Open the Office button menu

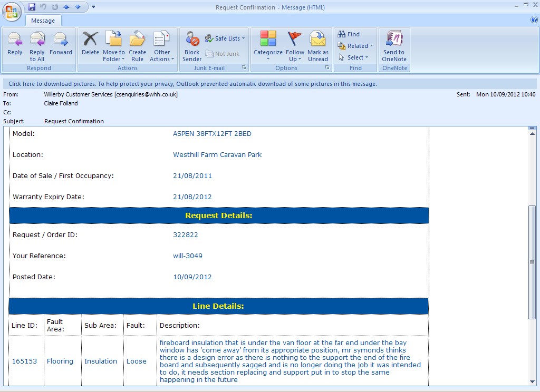pos(12,11)
